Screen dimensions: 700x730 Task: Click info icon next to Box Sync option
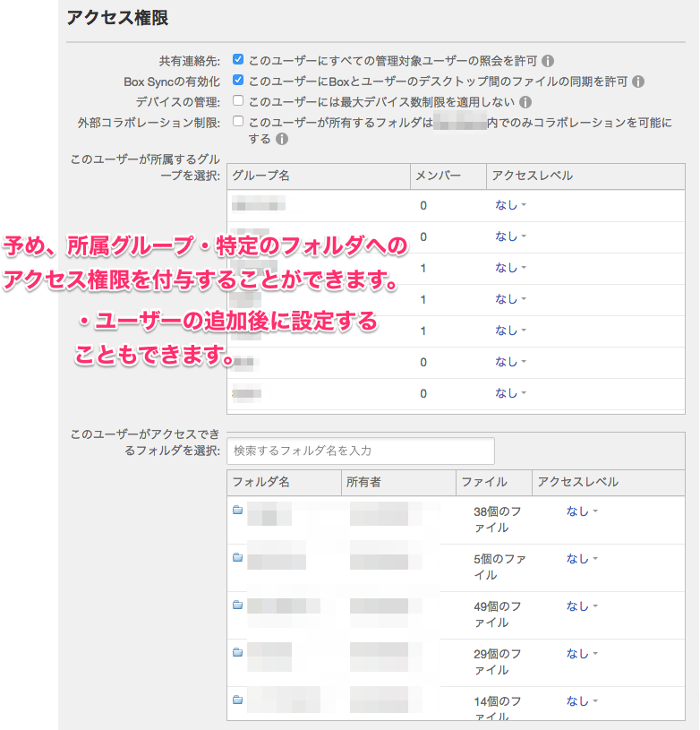pyautogui.click(x=638, y=82)
